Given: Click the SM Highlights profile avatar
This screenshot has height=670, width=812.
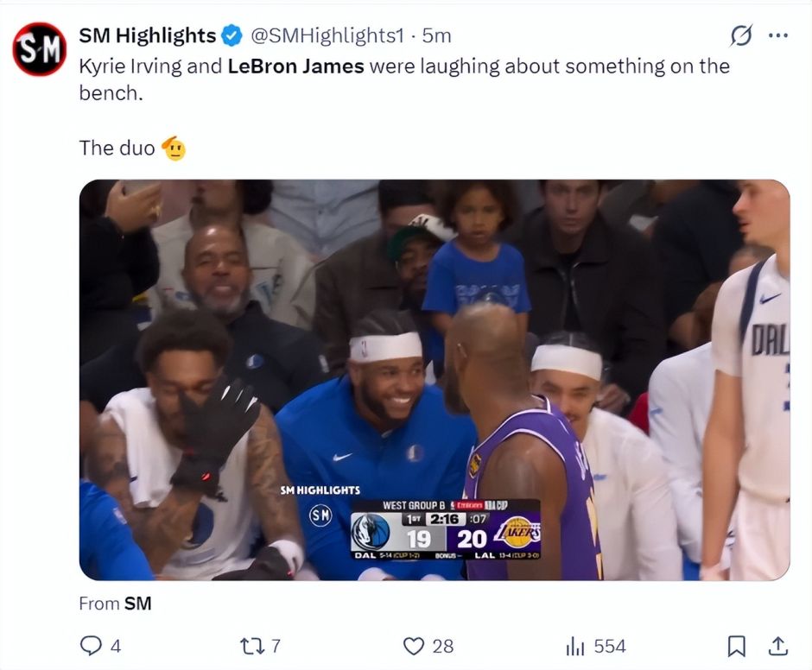Looking at the screenshot, I should coord(40,49).
